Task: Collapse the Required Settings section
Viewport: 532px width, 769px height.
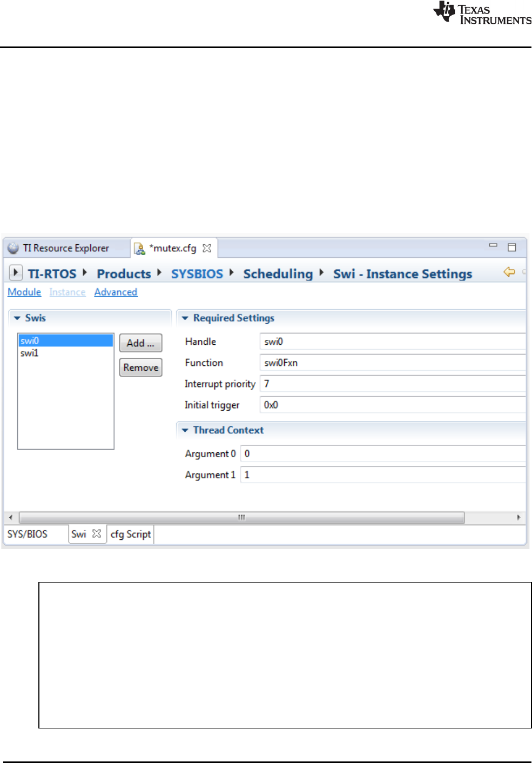Action: point(185,318)
